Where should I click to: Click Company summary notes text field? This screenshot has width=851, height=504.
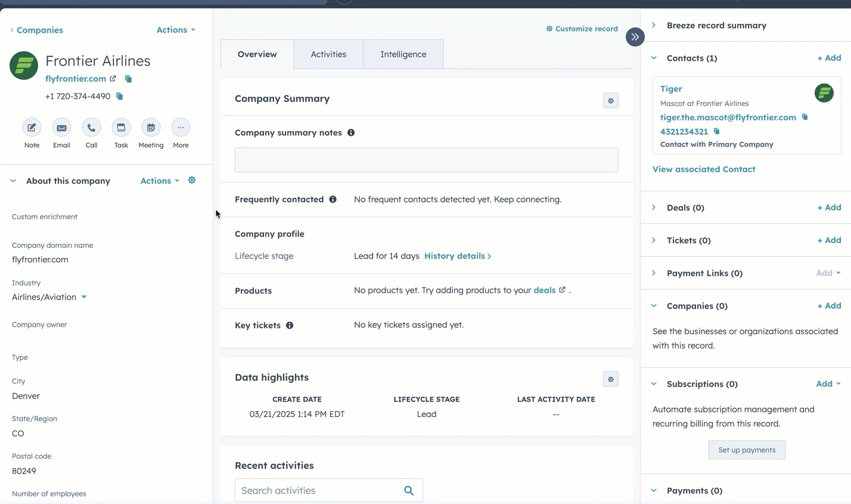point(427,160)
